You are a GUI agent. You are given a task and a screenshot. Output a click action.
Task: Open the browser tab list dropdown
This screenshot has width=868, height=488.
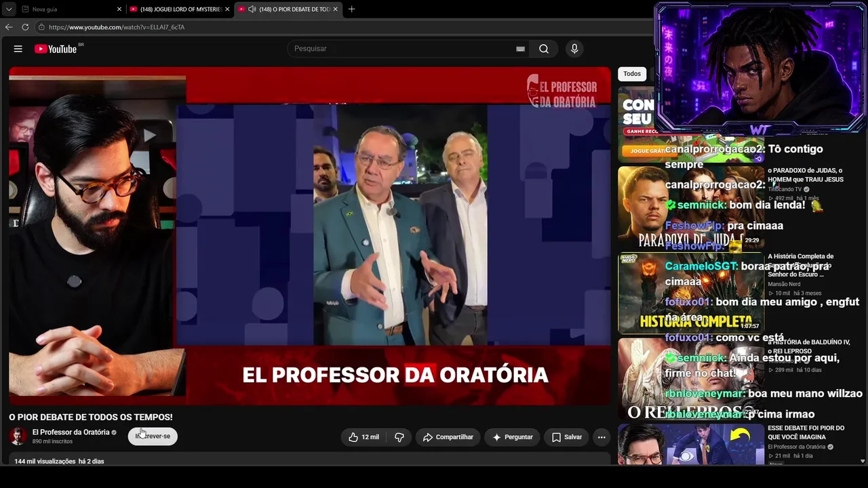point(9,9)
